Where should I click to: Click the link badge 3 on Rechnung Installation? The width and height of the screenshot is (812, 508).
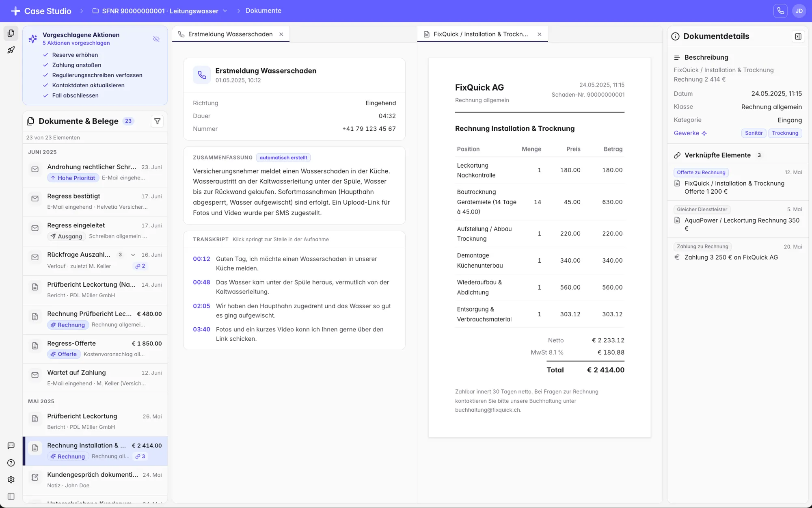coord(140,456)
